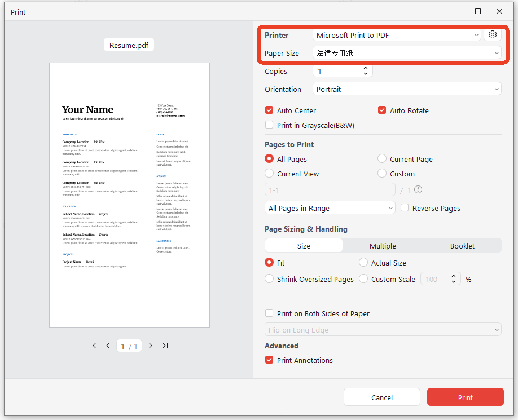Switch to the Booklet tab
The height and width of the screenshot is (420, 518).
462,246
